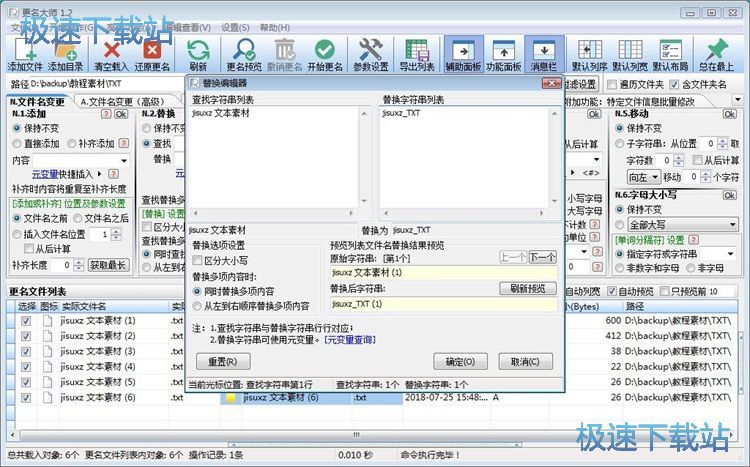Click 获取最长 button

pos(108,265)
